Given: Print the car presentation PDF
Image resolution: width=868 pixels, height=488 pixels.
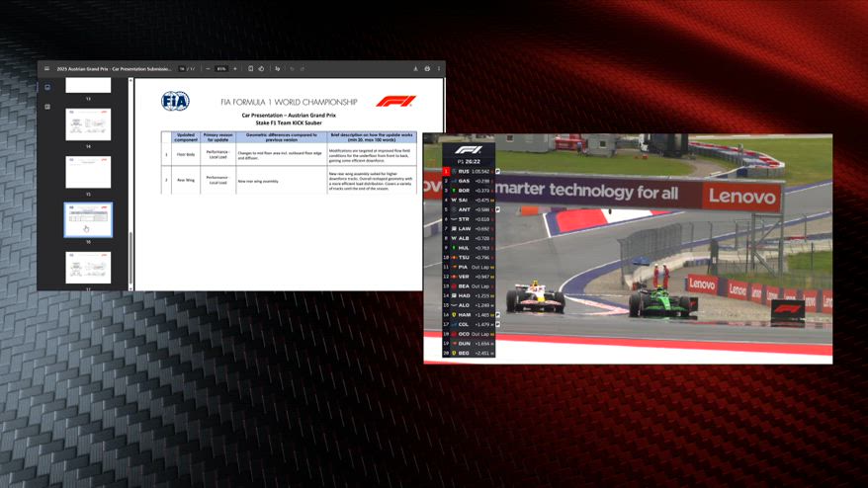Looking at the screenshot, I should [427, 69].
